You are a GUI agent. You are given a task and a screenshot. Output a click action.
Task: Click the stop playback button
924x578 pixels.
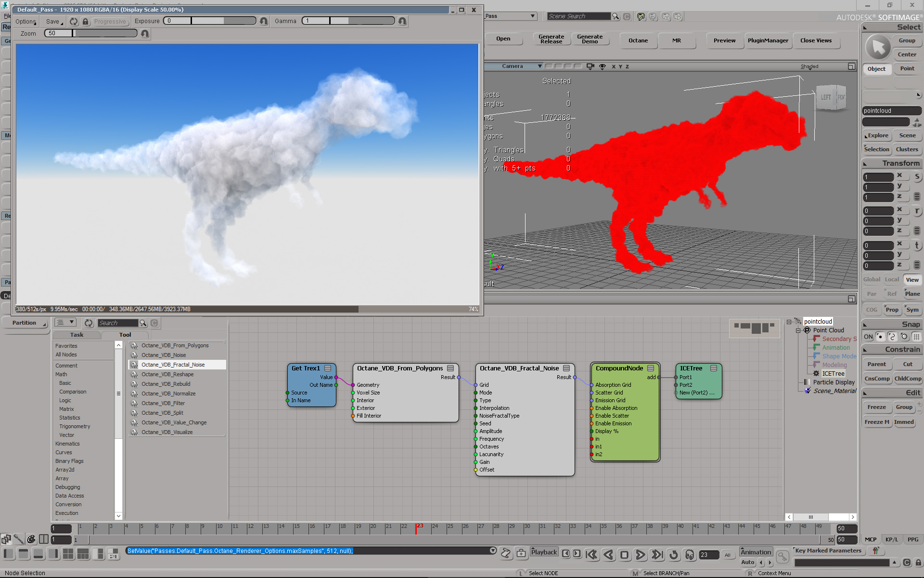click(624, 555)
